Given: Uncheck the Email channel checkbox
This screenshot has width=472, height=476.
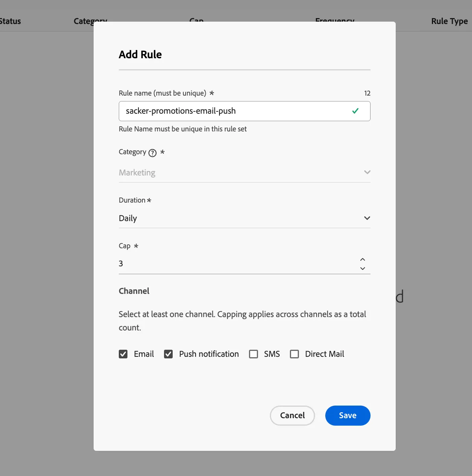Looking at the screenshot, I should click(x=123, y=354).
